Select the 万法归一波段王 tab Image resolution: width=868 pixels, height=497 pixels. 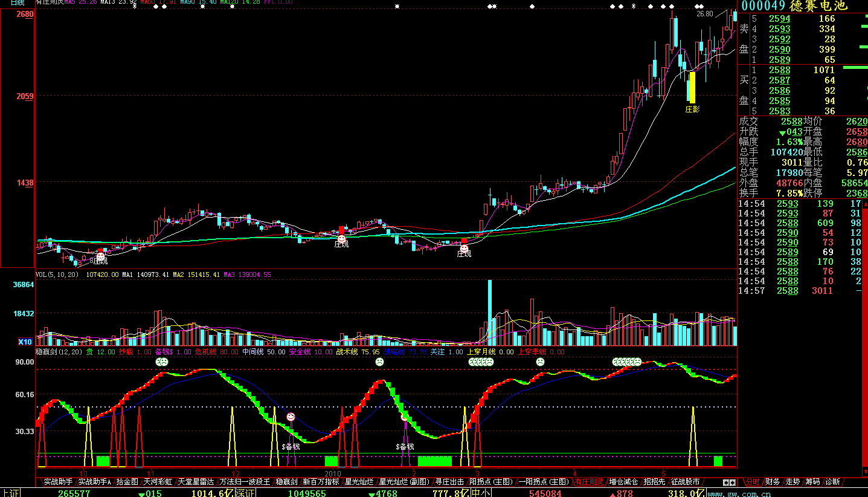(245, 482)
